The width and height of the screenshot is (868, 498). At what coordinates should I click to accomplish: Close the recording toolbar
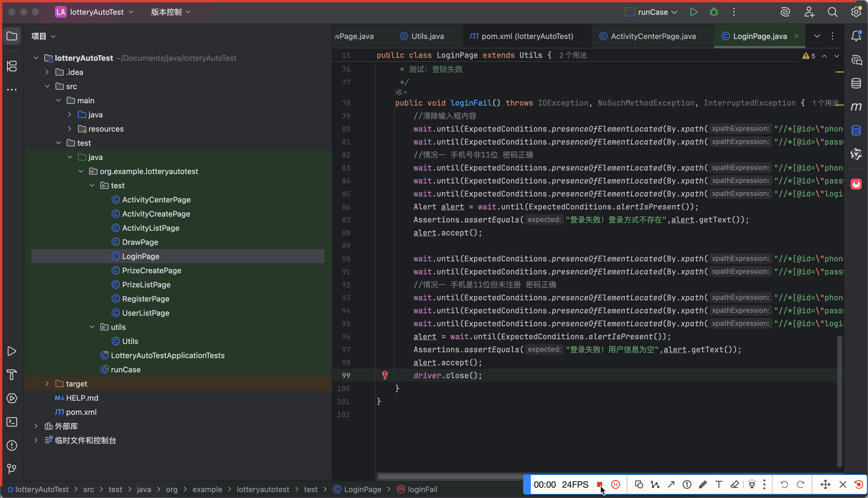click(x=843, y=484)
